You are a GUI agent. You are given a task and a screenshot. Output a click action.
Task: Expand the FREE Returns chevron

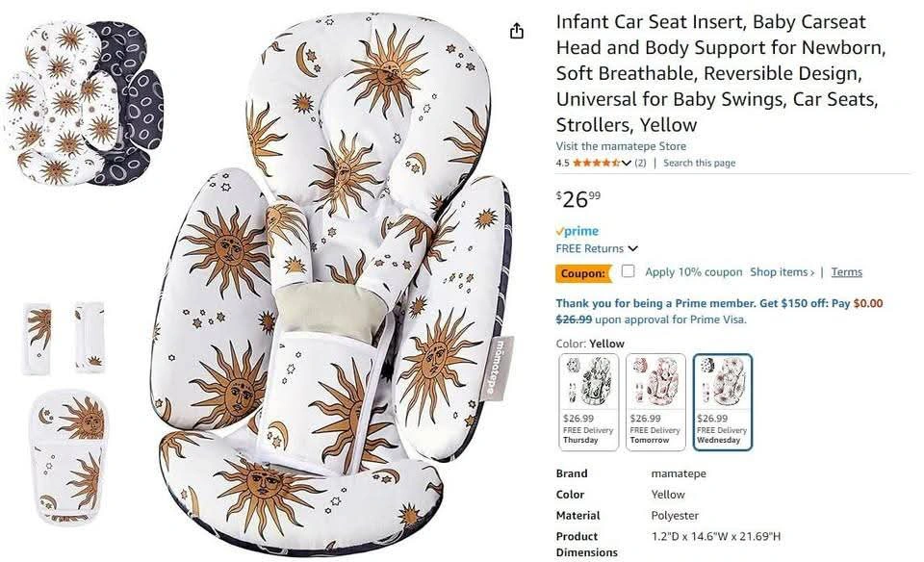pyautogui.click(x=633, y=248)
